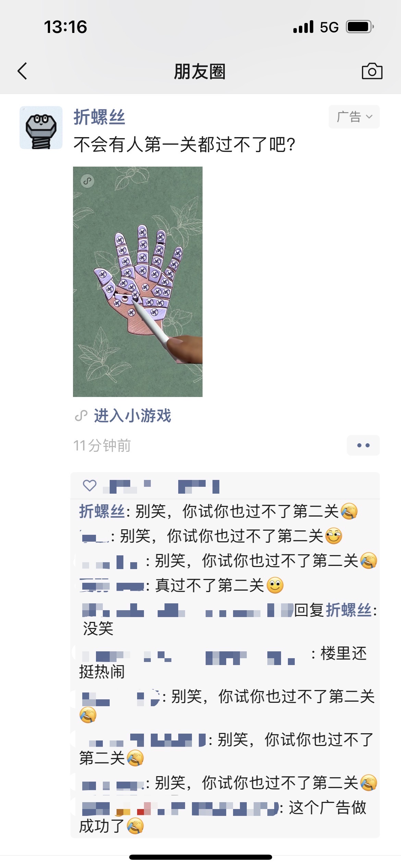Tap post text 不会有人第一关都过不了吧
The image size is (401, 868).
pos(184,145)
